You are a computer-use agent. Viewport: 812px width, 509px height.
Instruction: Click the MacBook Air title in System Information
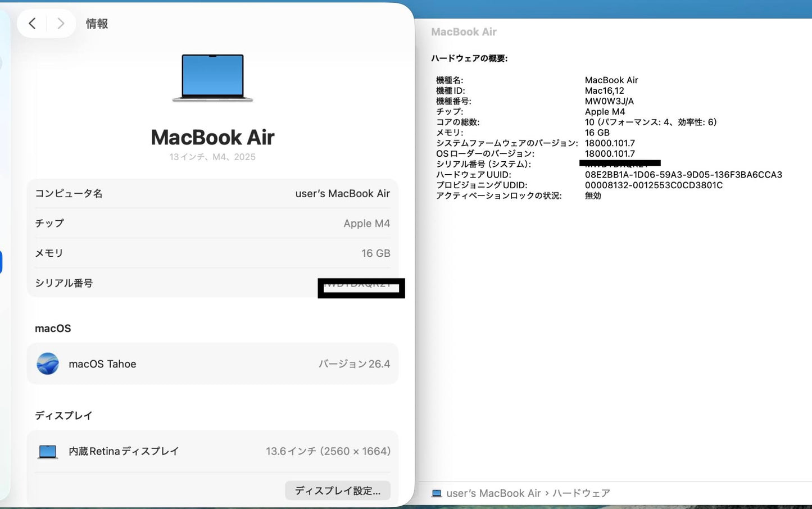464,32
